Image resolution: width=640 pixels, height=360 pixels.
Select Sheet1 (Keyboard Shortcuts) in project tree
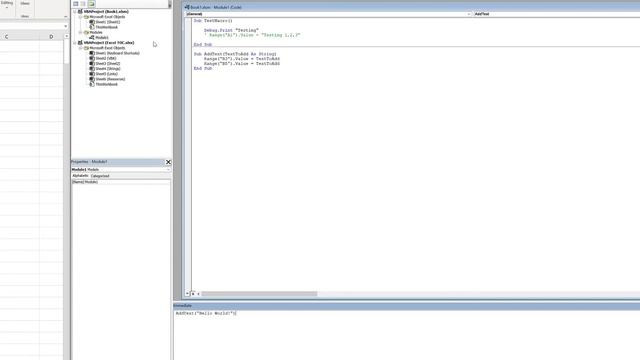click(x=117, y=53)
